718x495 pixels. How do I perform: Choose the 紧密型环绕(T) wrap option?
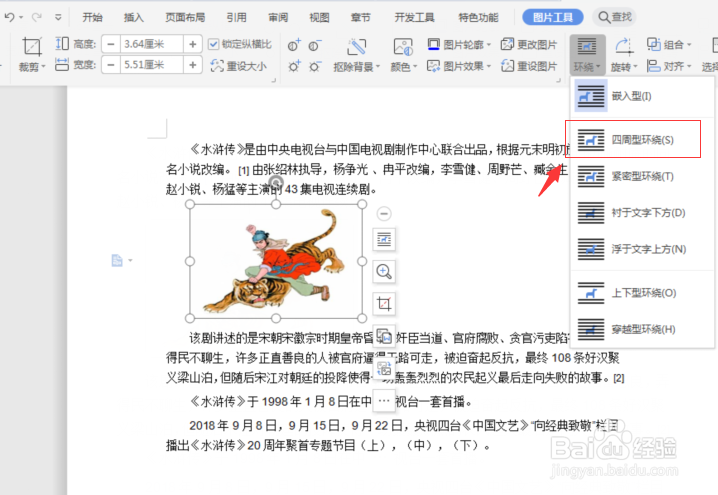coord(643,176)
